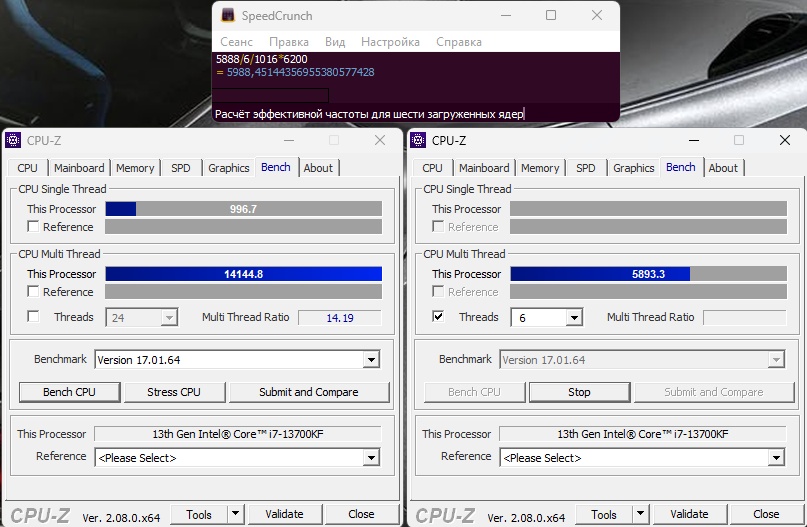Click Multi Thread Reference checkbox in right CPU-Z
Image resolution: width=807 pixels, height=527 pixels.
tap(438, 291)
